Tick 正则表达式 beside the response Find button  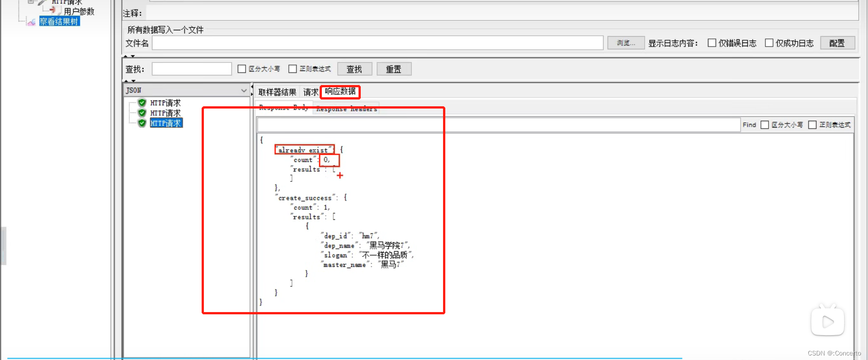click(812, 125)
